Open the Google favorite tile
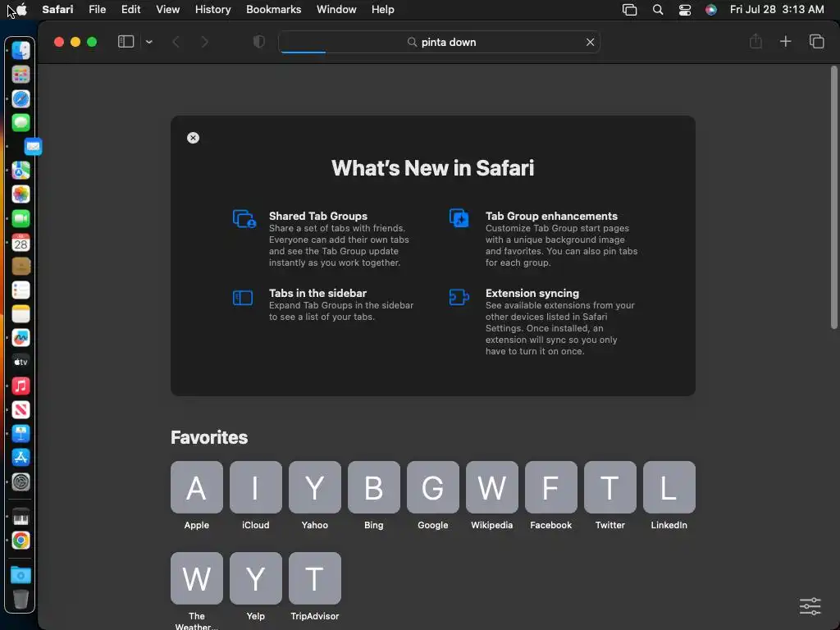The height and width of the screenshot is (630, 840). click(x=433, y=487)
